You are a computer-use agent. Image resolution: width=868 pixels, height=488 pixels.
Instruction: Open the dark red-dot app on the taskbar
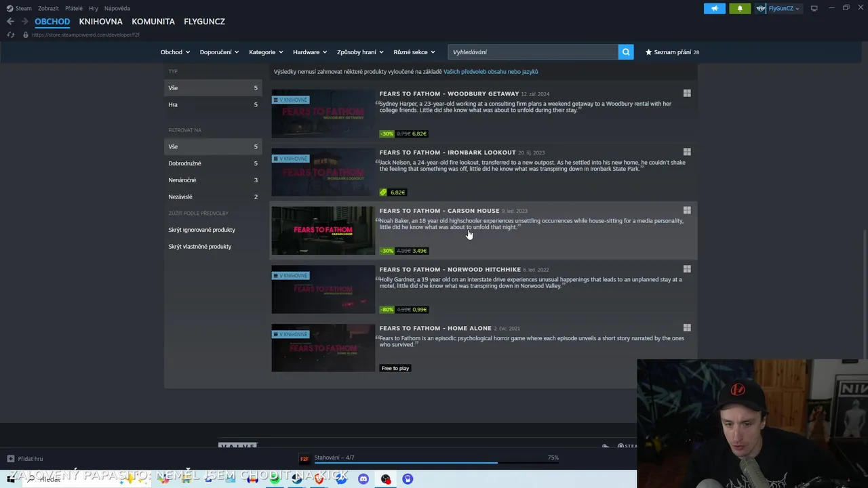[386, 479]
